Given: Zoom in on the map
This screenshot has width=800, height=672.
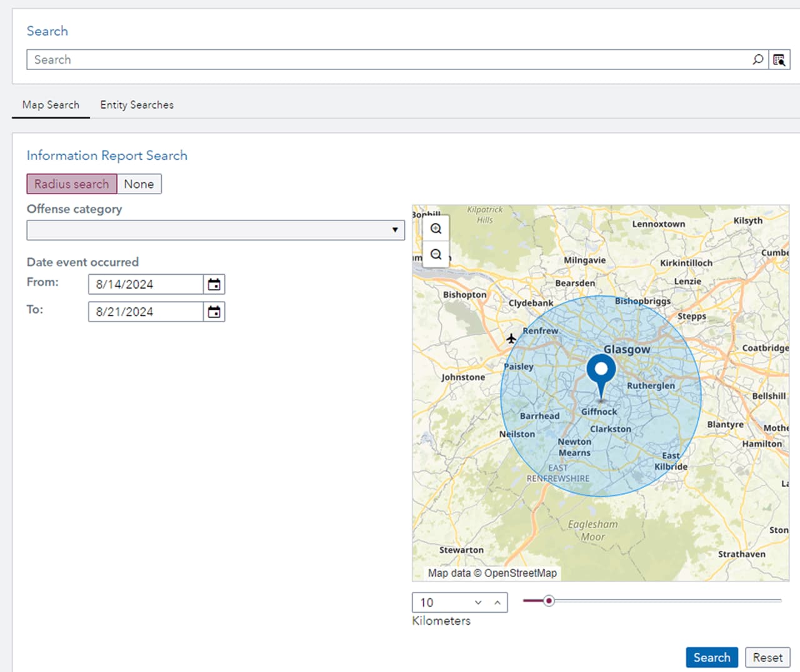Looking at the screenshot, I should tap(436, 228).
